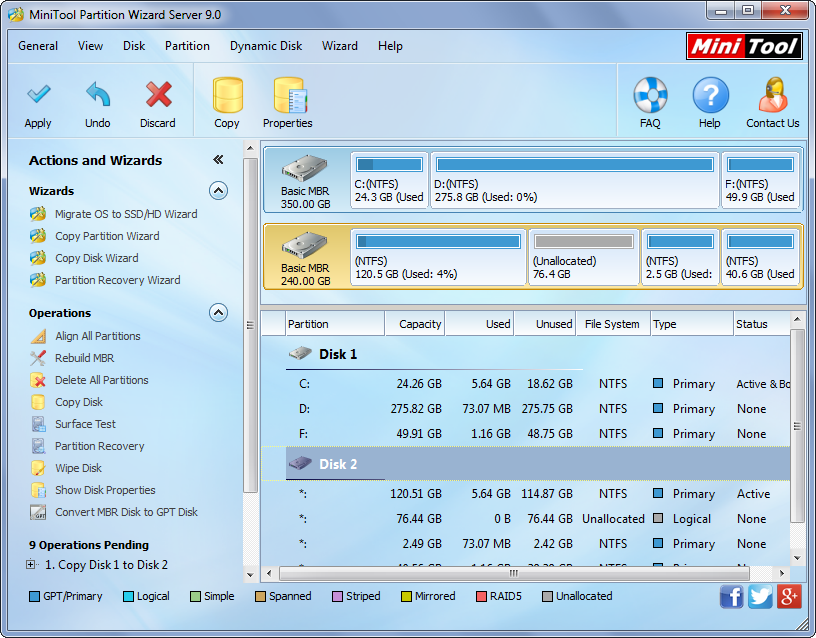816x638 pixels.
Task: Click the Delete All Partitions icon
Action: (x=38, y=380)
